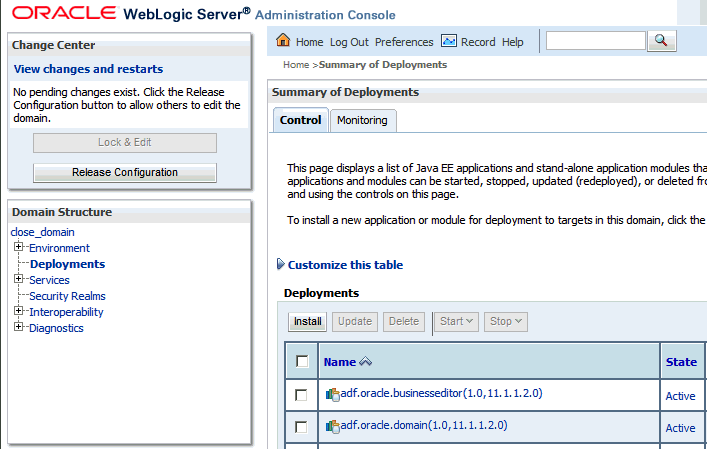
Task: Click the adf.oracle.domain library icon
Action: tap(333, 426)
